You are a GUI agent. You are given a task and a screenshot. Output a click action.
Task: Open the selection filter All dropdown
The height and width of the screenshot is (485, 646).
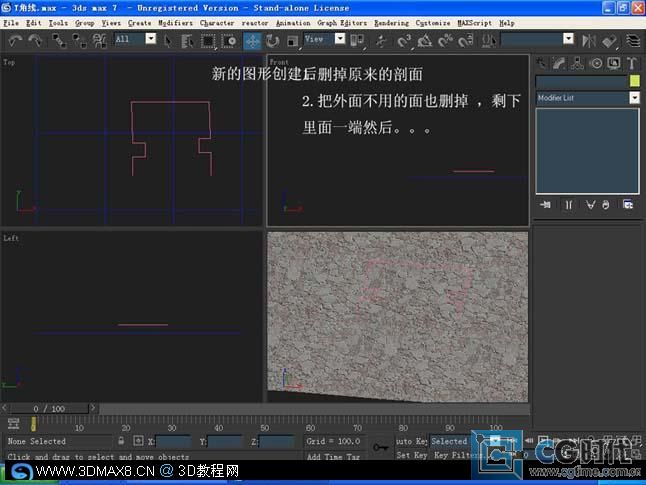(x=151, y=39)
